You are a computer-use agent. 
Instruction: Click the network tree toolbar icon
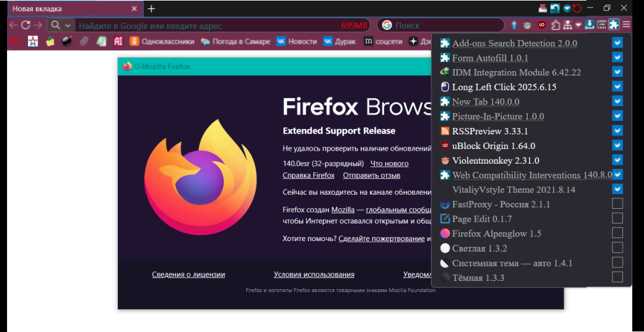[568, 25]
